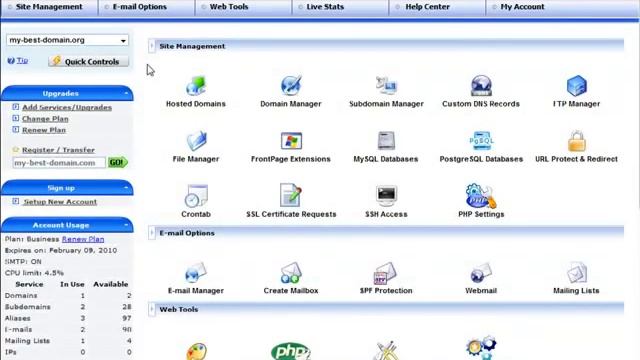This screenshot has height=360, width=640.
Task: Open the FrontPage Extensions icon
Action: (x=291, y=141)
